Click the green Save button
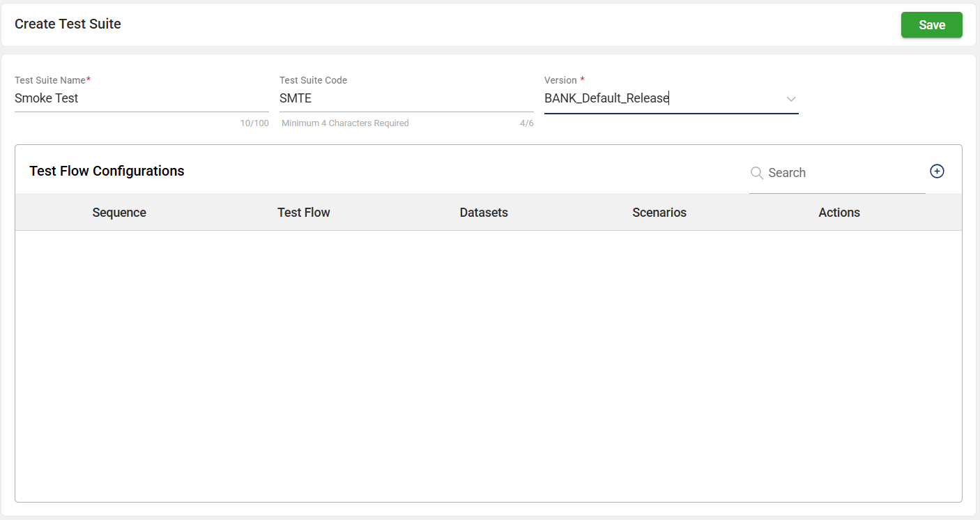 click(x=931, y=25)
